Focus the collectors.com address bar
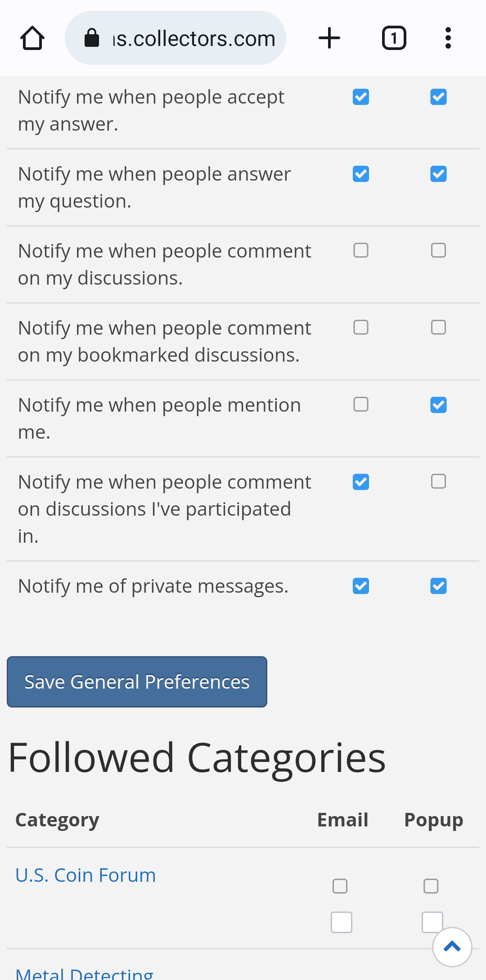This screenshot has width=486, height=980. pos(175,38)
